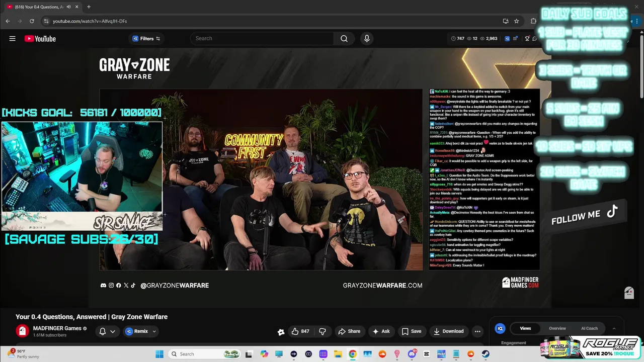Click the browser address bar URL
The image size is (644, 362).
tap(90, 21)
